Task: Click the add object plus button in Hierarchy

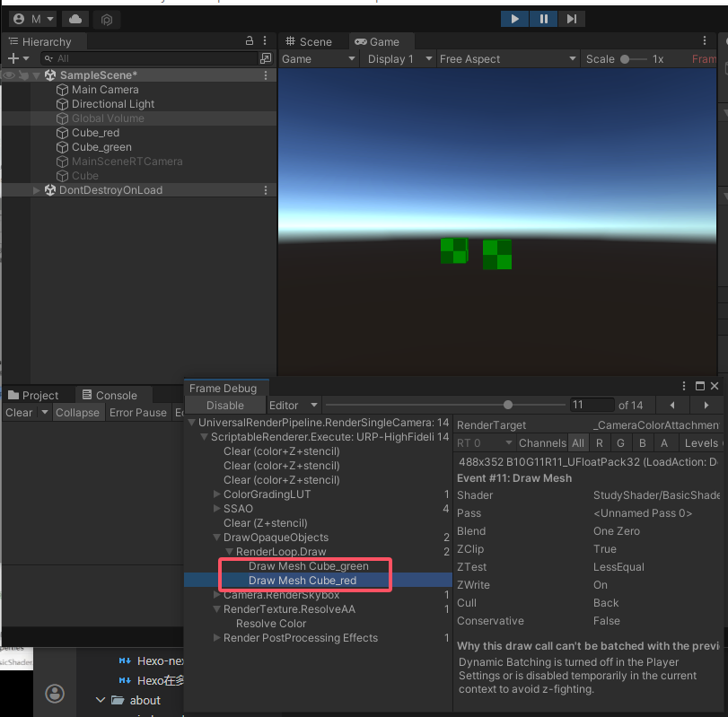Action: (13, 58)
